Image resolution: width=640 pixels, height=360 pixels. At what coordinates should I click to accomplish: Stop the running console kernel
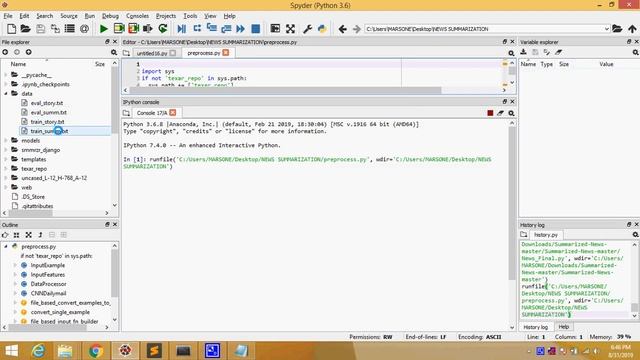coord(490,113)
